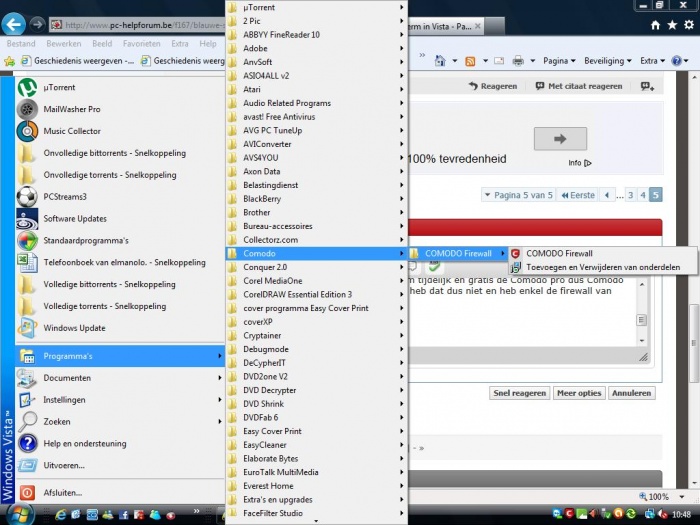Open the Favorieten menu

[x=142, y=44]
